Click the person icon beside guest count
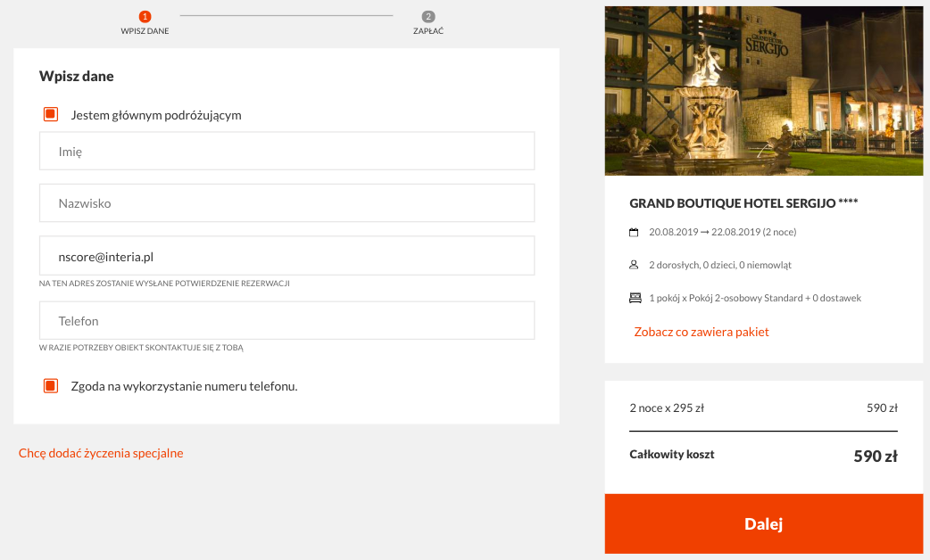 pos(634,265)
